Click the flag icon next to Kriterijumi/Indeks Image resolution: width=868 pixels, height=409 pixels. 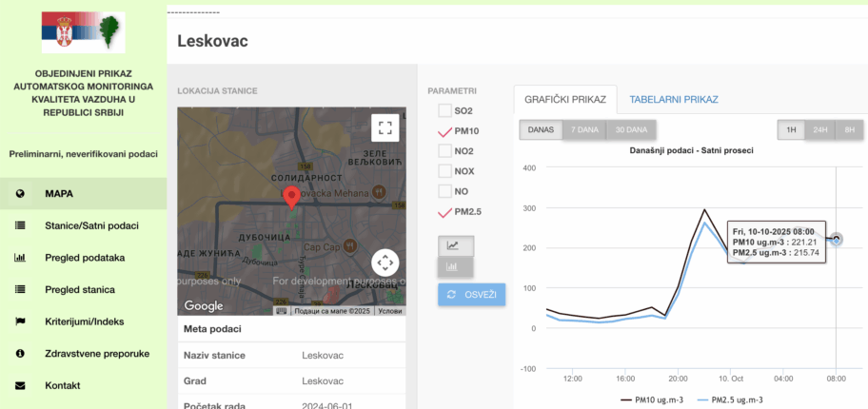coord(20,321)
